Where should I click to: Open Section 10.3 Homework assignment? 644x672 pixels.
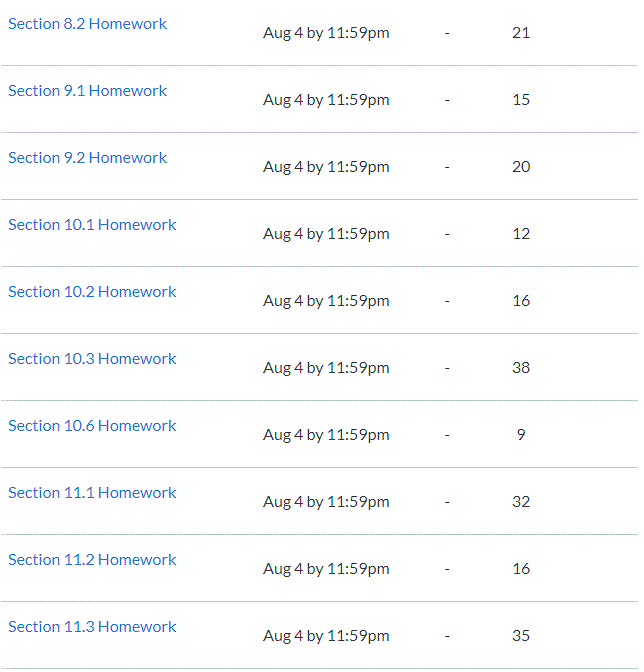point(92,359)
